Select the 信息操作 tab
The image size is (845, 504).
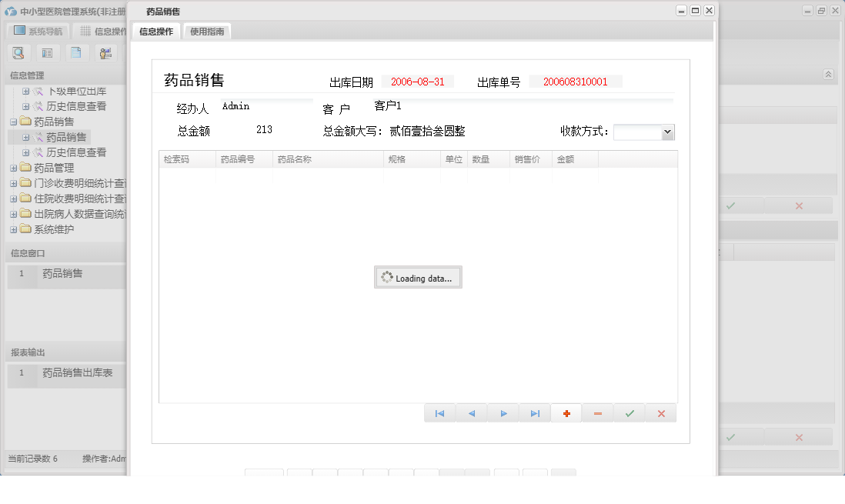(x=155, y=31)
